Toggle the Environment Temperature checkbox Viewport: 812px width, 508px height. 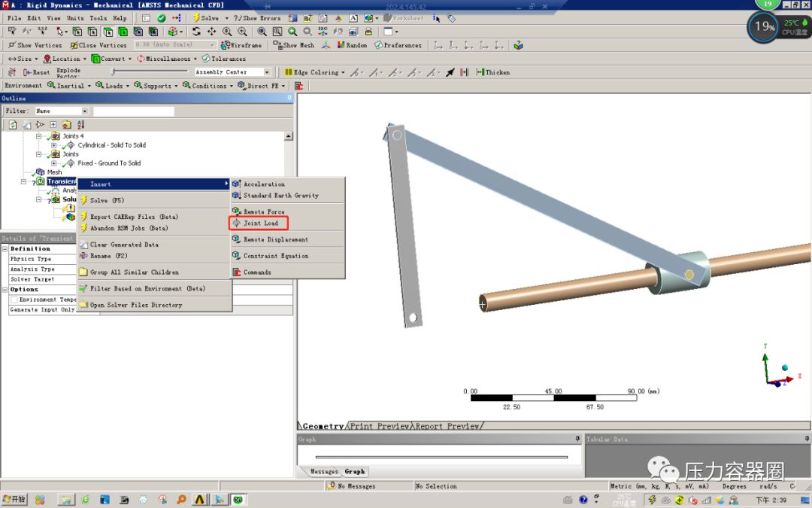[x=12, y=299]
